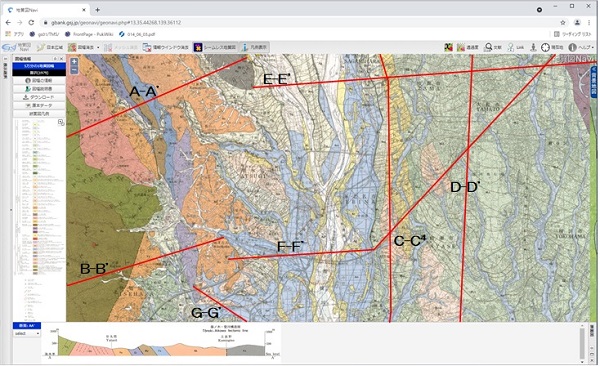Viewport: 600px width, 366px height.
Task: Click the person location marker icon
Action: click(x=533, y=47)
